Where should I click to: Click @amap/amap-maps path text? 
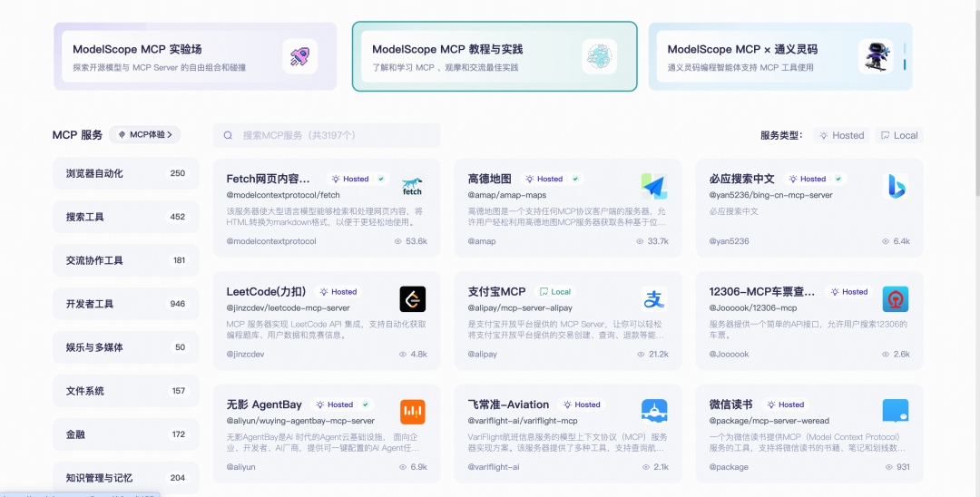point(507,195)
